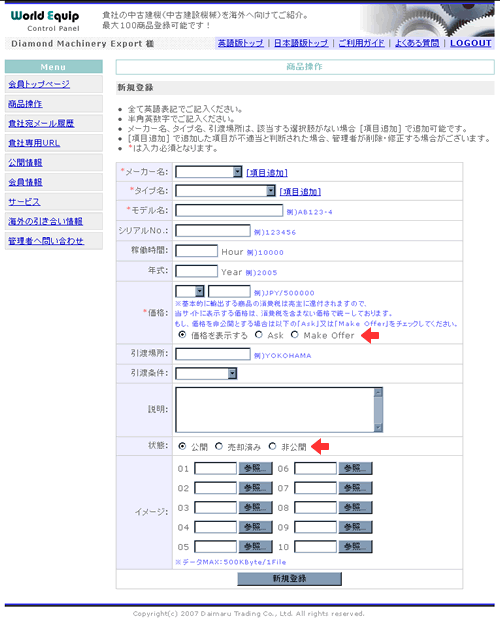Focus the シリアルNo. input field

point(213,231)
